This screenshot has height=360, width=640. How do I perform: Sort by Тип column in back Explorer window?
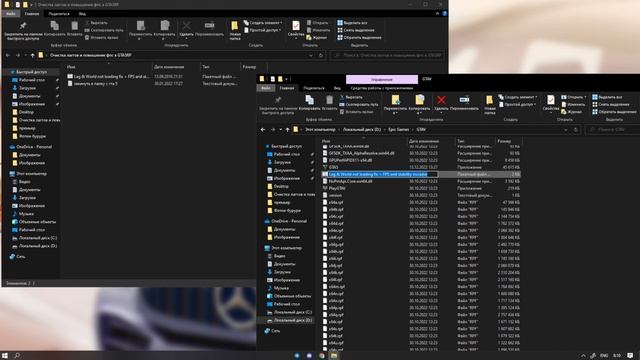point(206,67)
